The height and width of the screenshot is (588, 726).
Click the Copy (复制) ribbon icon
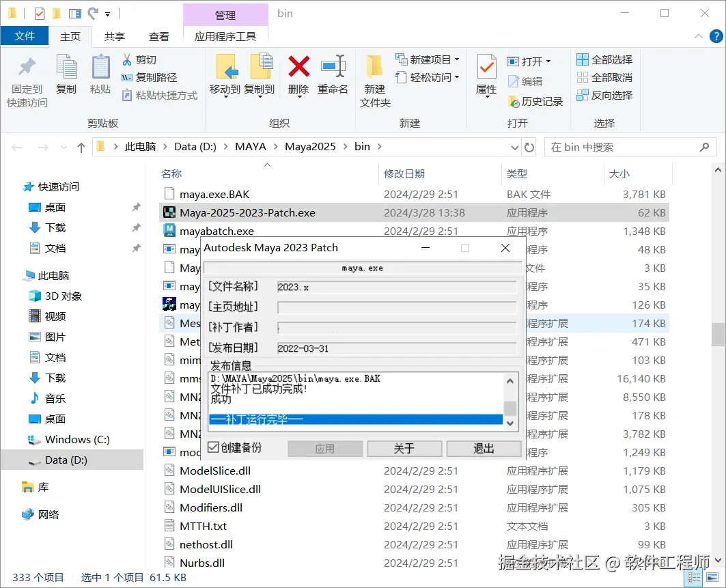66,67
